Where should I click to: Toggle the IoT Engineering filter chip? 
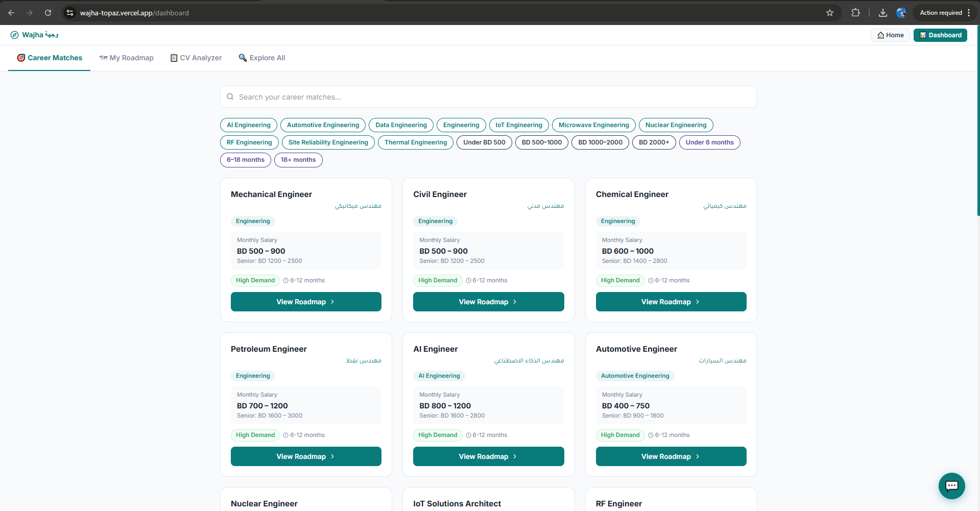coord(519,125)
